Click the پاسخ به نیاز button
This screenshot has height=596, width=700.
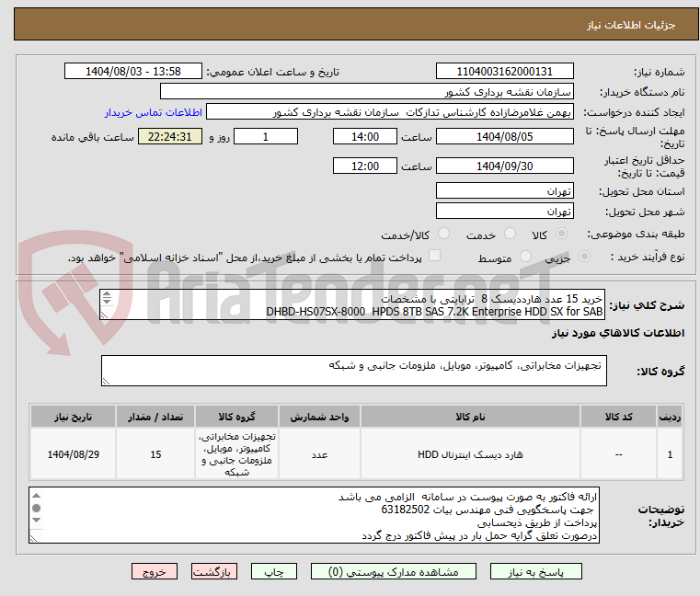[x=535, y=571]
